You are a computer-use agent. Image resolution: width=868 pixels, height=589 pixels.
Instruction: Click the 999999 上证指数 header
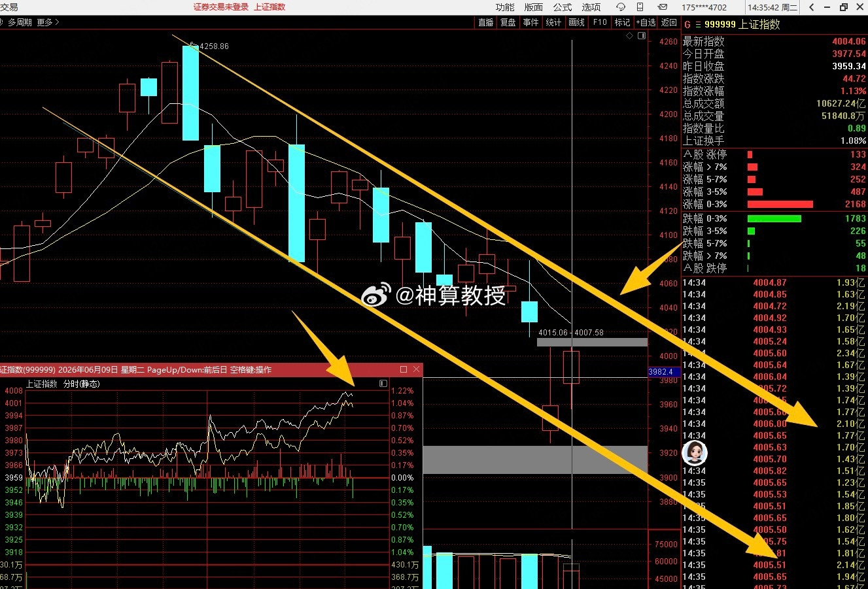coord(742,24)
